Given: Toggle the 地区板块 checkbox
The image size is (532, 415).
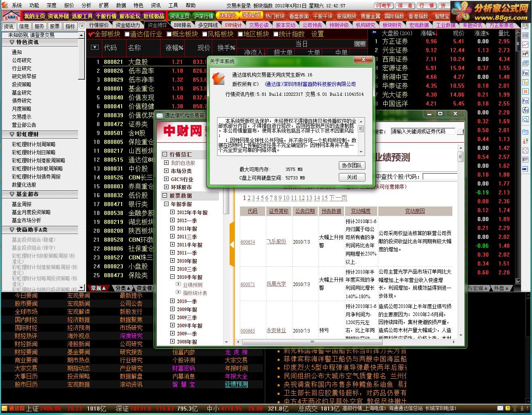Looking at the screenshot, I should tap(240, 34).
